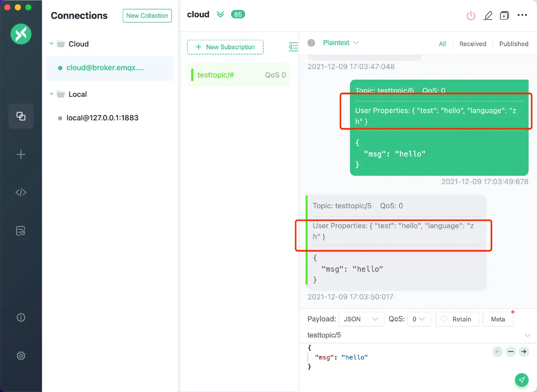Collapse the subscriptions list panel icon

tap(293, 46)
